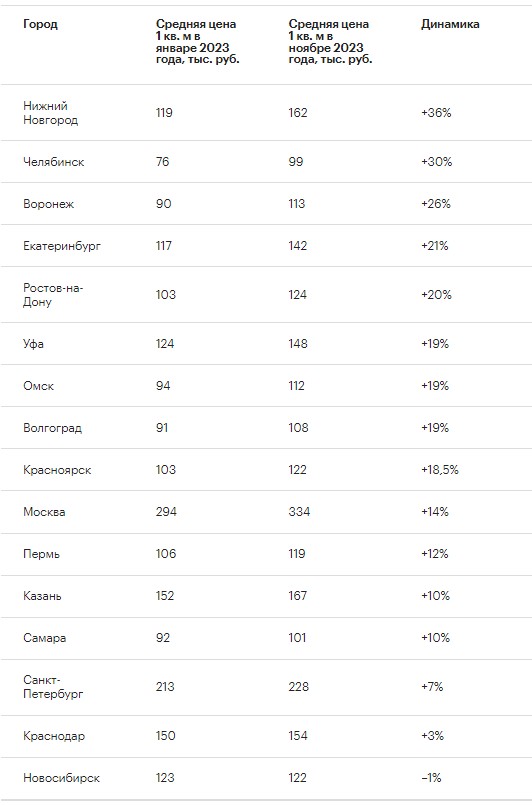Click the Пермь +12% dynamics value

(x=434, y=553)
